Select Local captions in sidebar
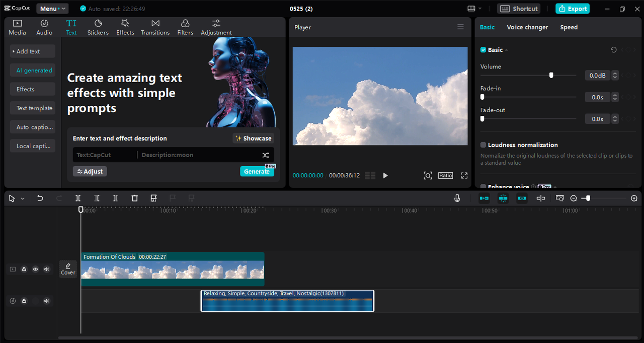 [33, 146]
